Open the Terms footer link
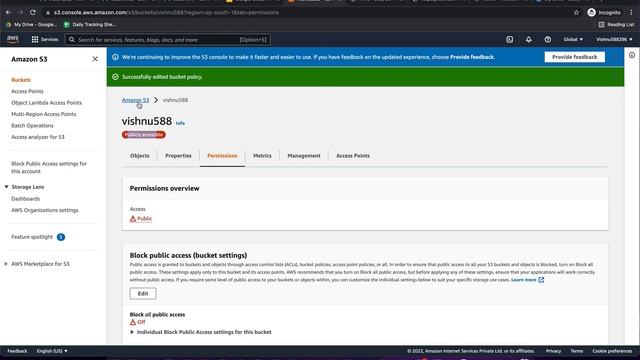 577,351
